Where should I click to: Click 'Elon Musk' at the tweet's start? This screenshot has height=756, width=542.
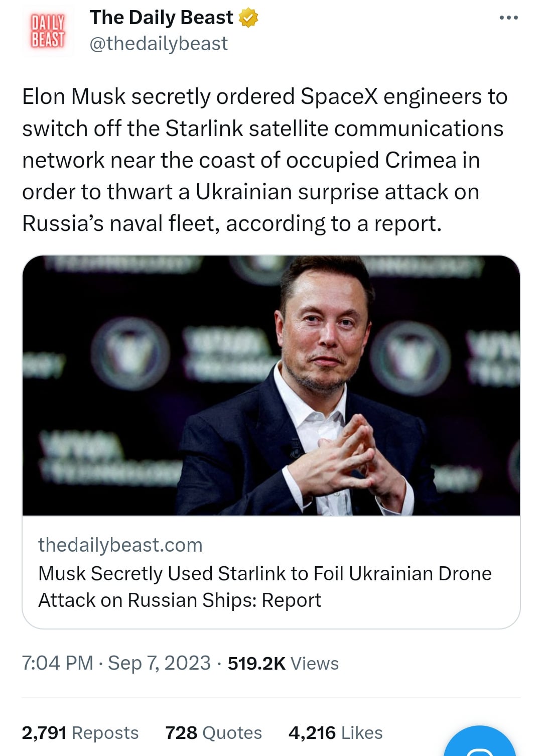click(x=74, y=96)
